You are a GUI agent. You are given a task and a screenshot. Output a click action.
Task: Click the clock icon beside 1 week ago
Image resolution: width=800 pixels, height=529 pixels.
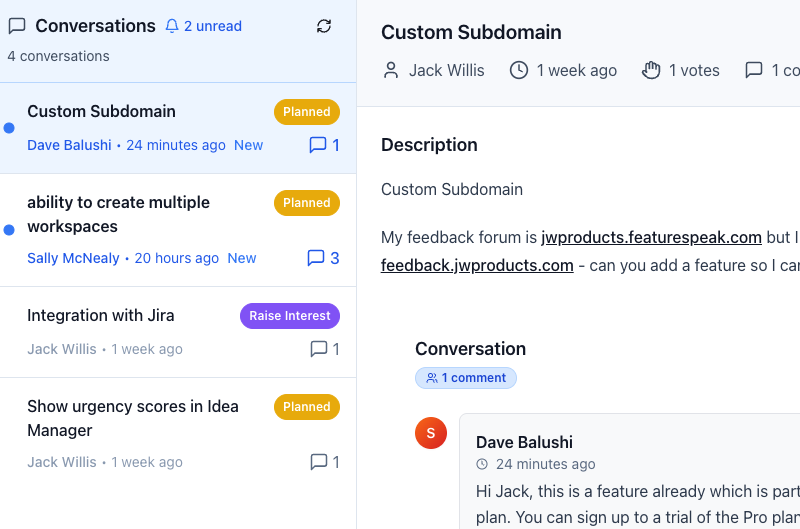[x=519, y=70]
